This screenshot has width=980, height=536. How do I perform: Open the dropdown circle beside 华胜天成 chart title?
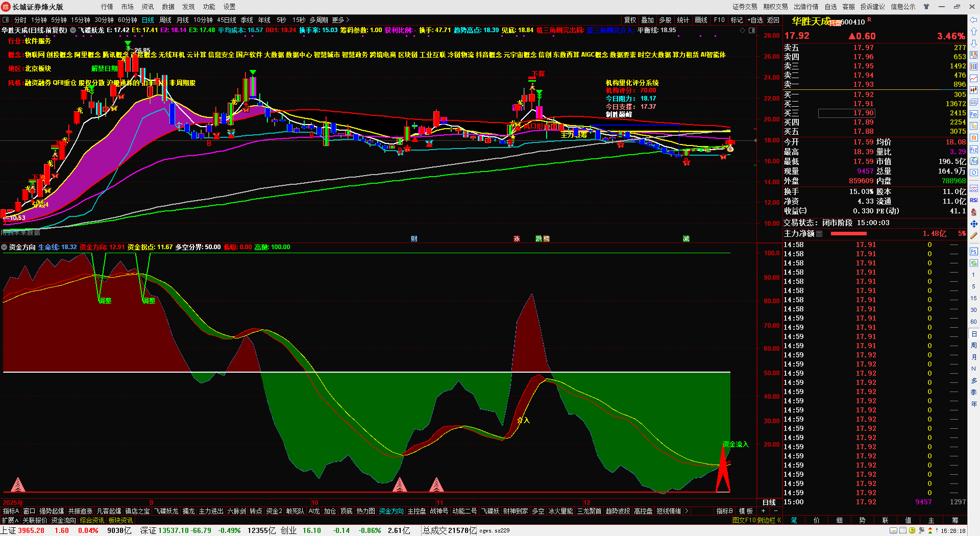(73, 30)
